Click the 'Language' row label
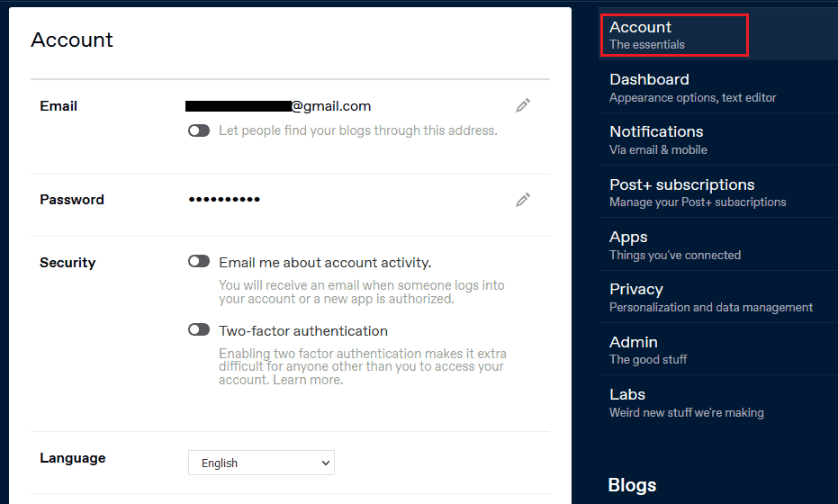Viewport: 838px width, 504px height. click(72, 458)
